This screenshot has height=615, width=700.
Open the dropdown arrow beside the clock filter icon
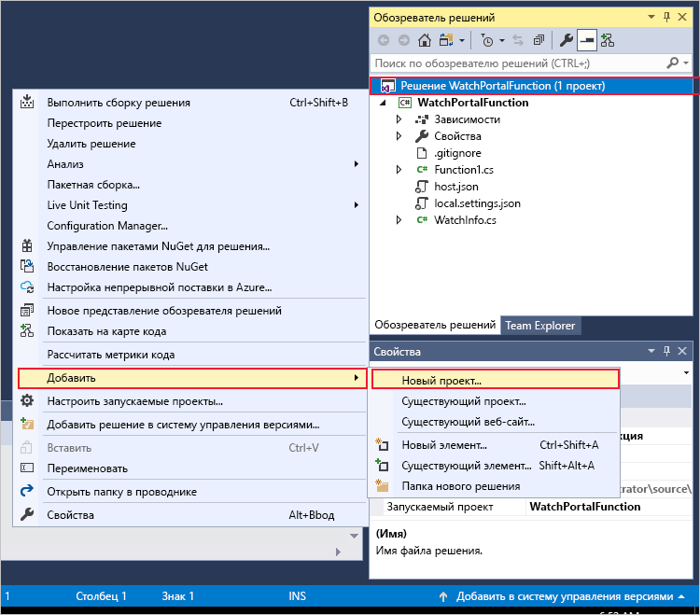coord(502,41)
